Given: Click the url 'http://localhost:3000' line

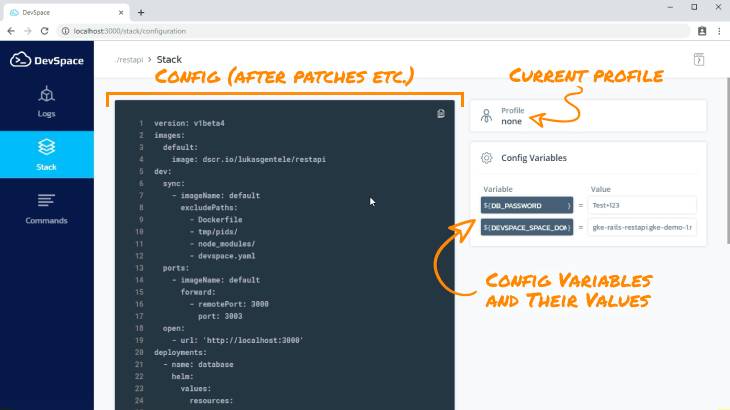Looking at the screenshot, I should (237, 341).
